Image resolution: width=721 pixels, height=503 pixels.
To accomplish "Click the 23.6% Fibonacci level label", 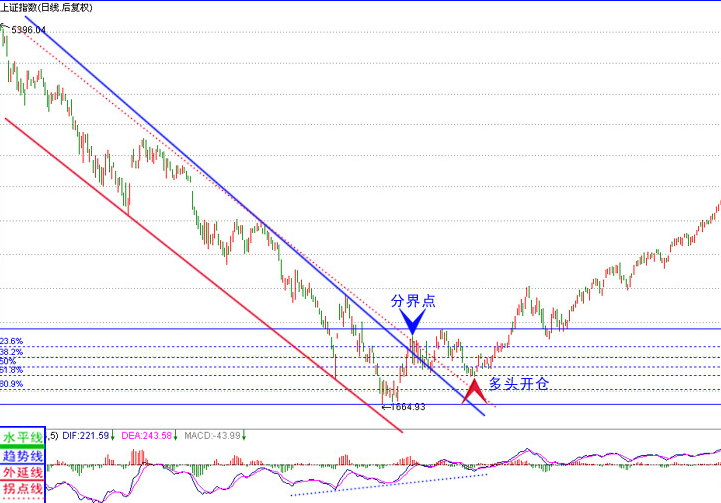I will pos(12,341).
